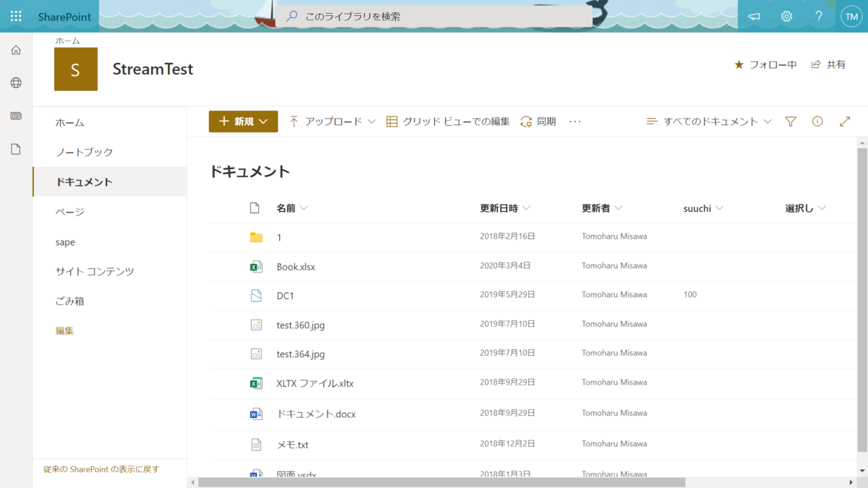Click the このライブラリを検索 search box

point(434,16)
